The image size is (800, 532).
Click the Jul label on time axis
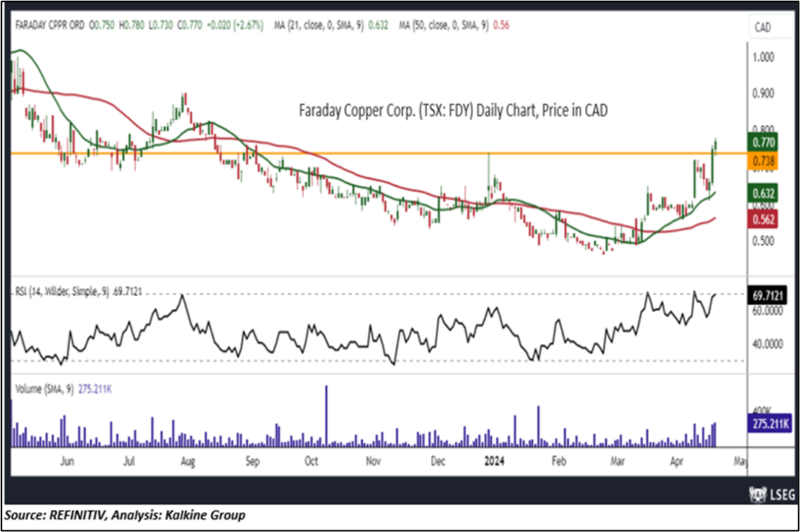(129, 461)
